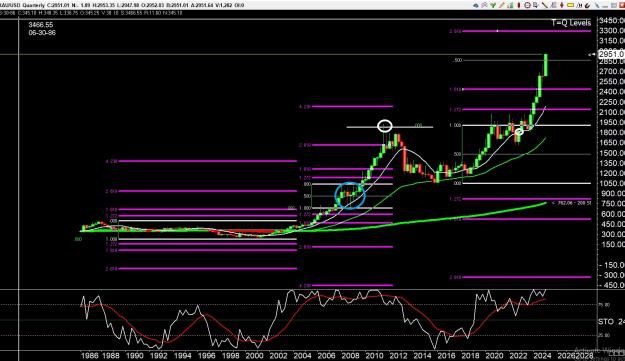Click the pink crossed-lines tool icon
The height and width of the screenshot is (361, 625).
pos(484,5)
